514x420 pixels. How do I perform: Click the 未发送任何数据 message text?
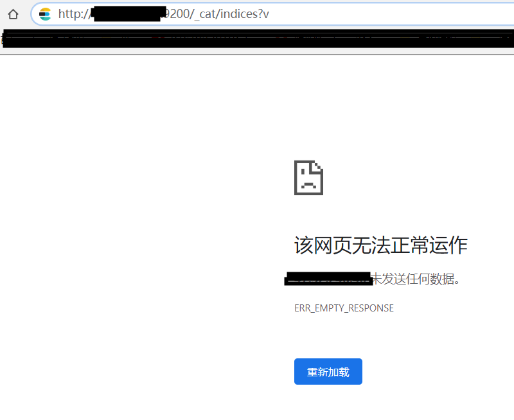click(416, 279)
